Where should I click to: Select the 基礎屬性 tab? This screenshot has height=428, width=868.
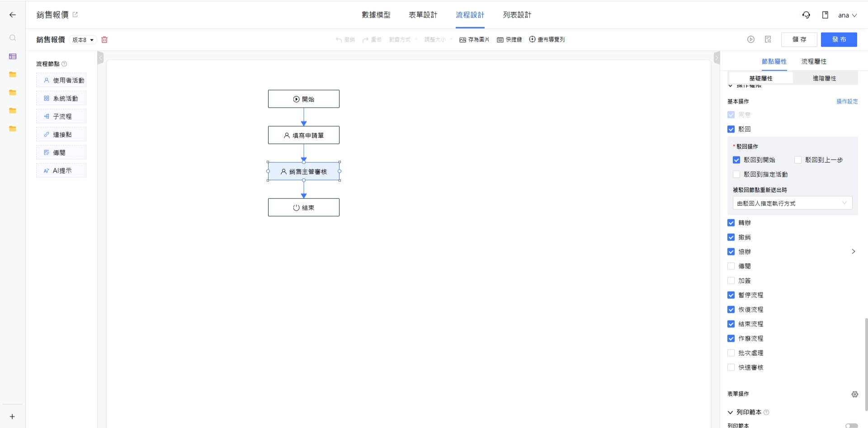click(761, 78)
